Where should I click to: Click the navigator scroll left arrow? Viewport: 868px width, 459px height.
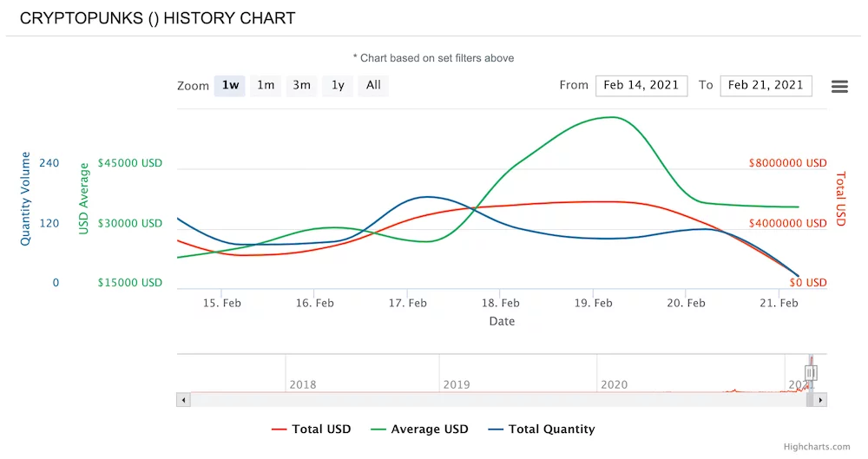[183, 400]
